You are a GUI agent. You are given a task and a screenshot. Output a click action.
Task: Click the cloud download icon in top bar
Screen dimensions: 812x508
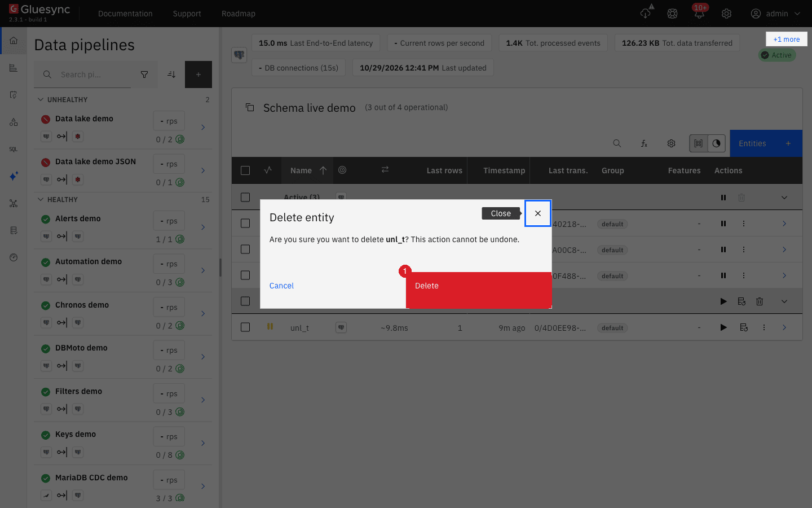click(x=646, y=14)
